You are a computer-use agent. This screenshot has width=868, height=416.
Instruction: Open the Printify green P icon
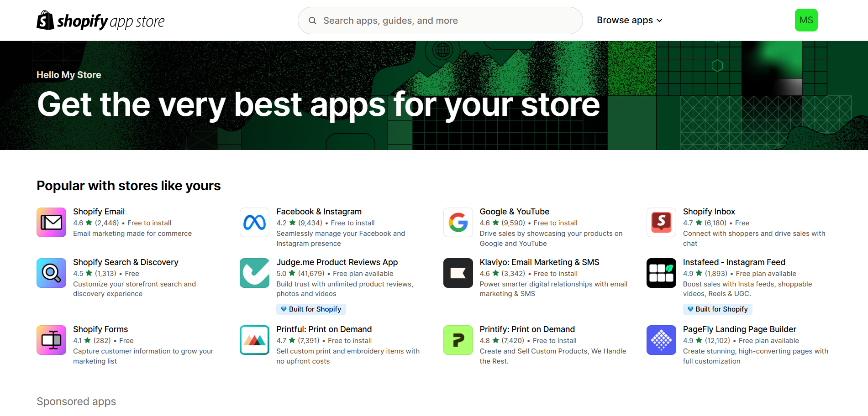(458, 340)
